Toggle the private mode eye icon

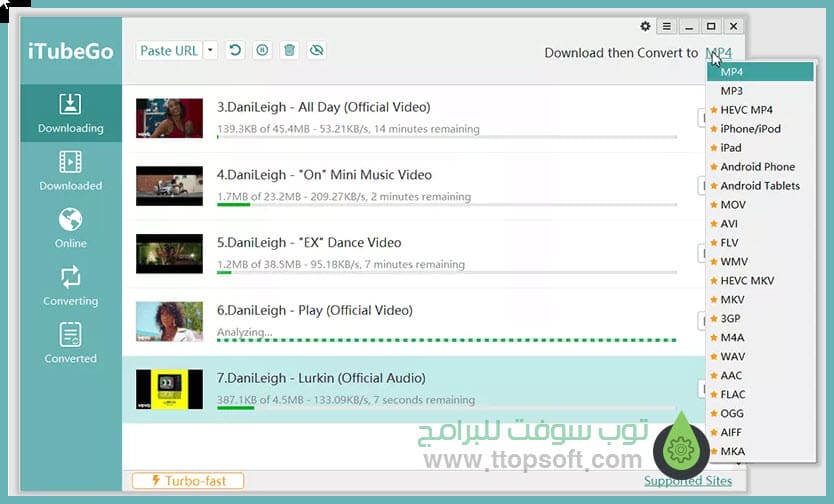coord(316,51)
